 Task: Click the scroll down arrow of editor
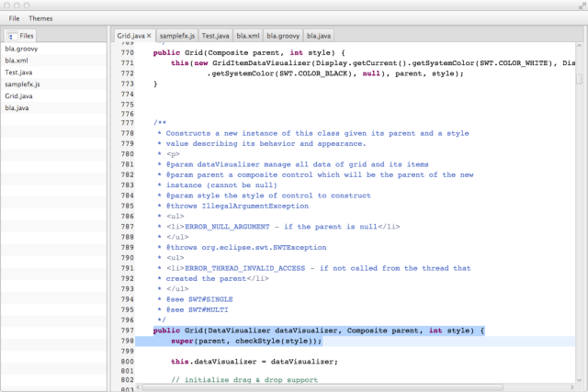pyautogui.click(x=580, y=380)
